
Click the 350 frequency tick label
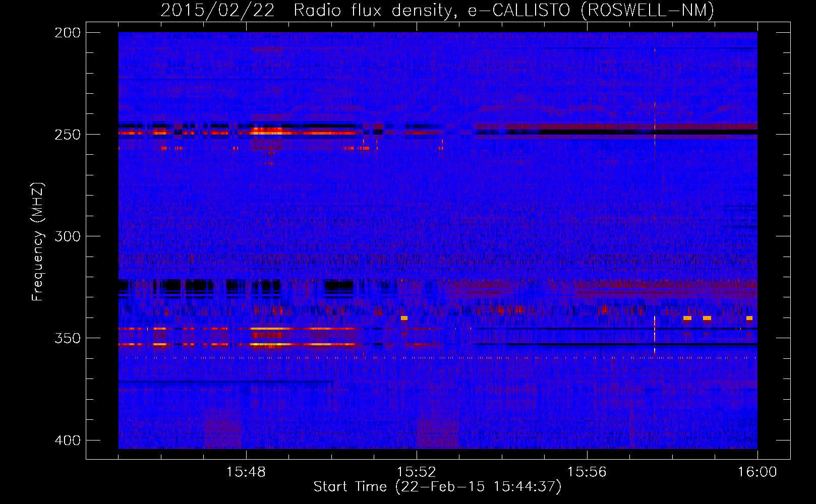[x=68, y=338]
